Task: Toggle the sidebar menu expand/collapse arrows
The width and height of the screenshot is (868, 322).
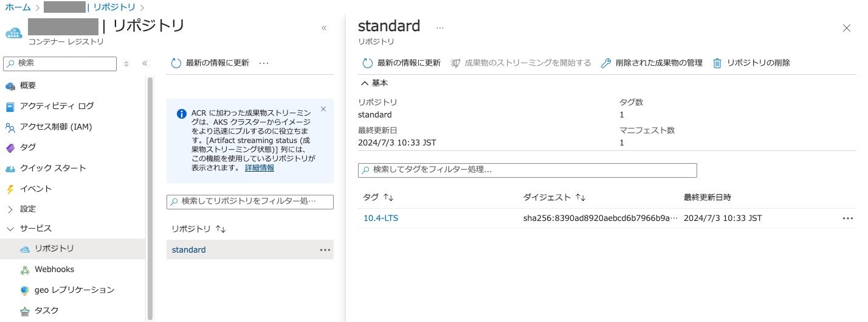Action: point(126,63)
